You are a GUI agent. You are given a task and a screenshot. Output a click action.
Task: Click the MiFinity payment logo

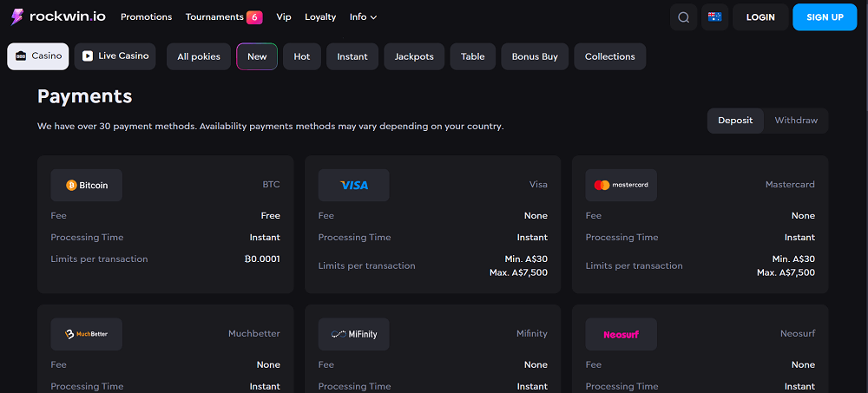pyautogui.click(x=354, y=334)
